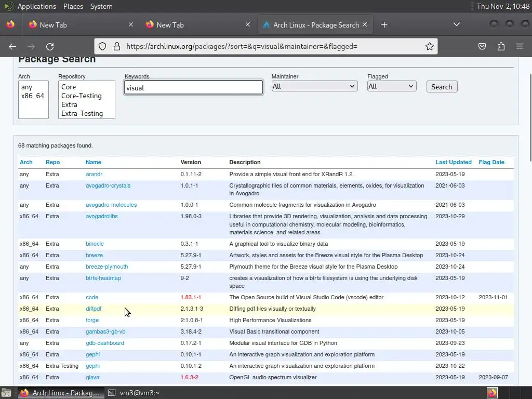The height and width of the screenshot is (399, 532).
Task: Open the breeze-plymouth package link
Action: 107,267
